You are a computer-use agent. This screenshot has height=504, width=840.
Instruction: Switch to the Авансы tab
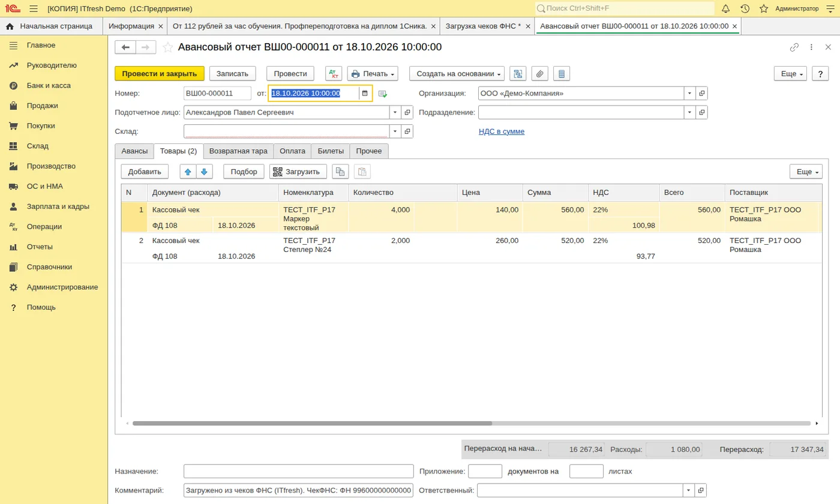(134, 151)
